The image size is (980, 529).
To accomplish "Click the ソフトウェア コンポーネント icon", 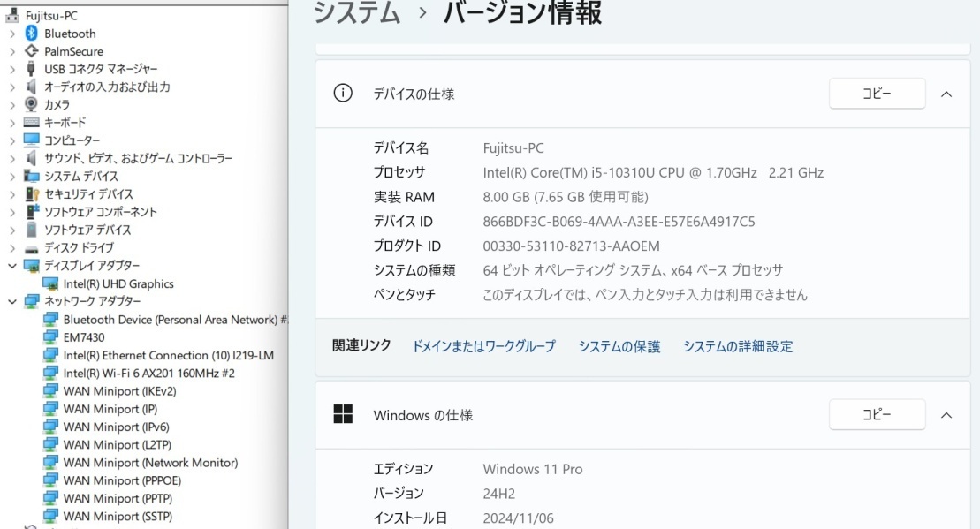I will tap(31, 211).
